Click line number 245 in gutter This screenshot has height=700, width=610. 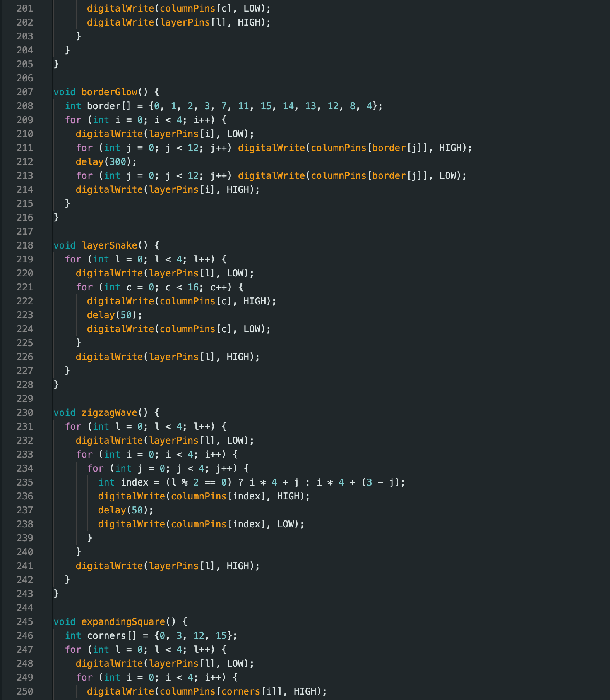pyautogui.click(x=25, y=622)
